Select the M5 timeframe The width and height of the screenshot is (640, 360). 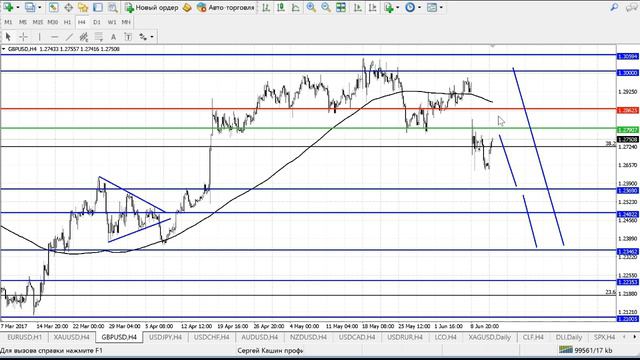point(23,22)
